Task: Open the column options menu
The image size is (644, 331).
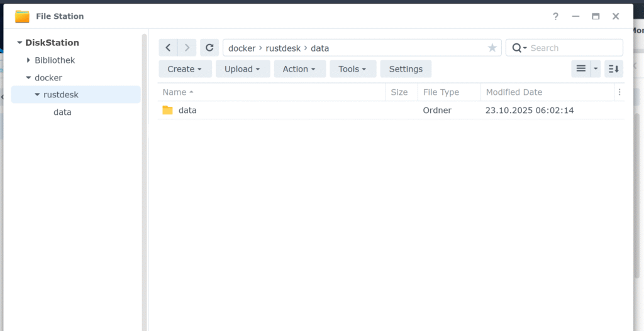Action: (619, 92)
